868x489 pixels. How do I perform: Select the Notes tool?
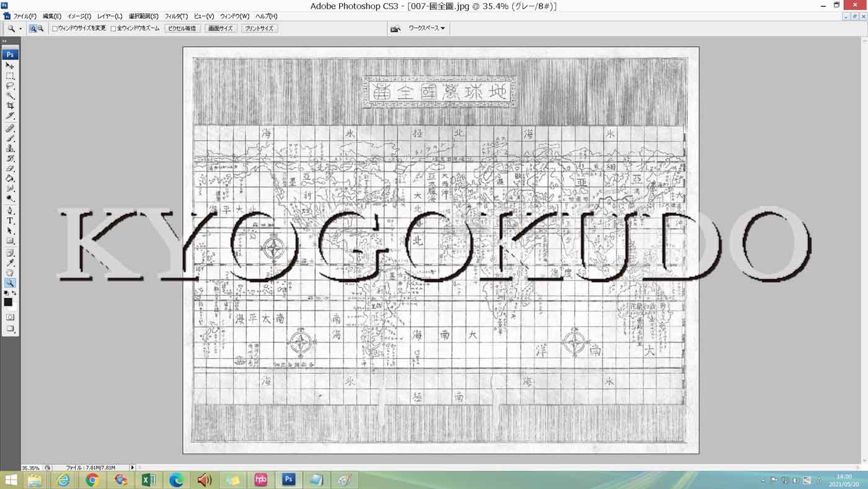pos(10,253)
